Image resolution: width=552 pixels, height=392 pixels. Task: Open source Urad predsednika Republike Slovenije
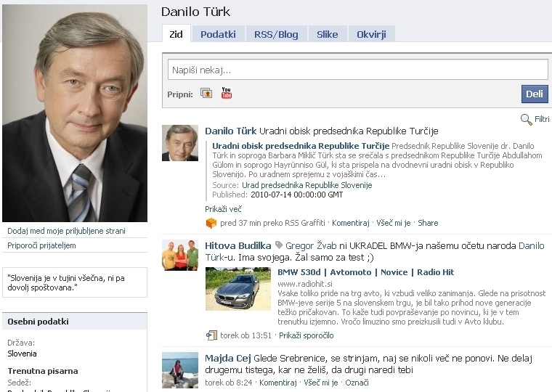click(x=307, y=185)
